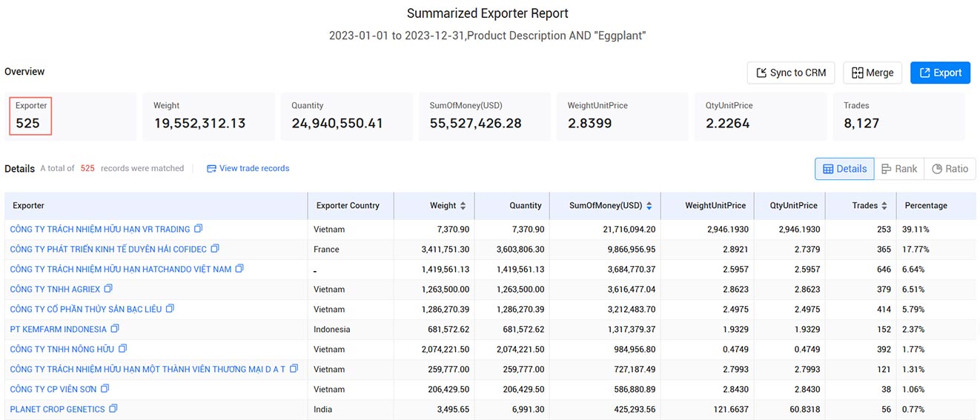Click the QtyUnitPrice column header

point(790,206)
